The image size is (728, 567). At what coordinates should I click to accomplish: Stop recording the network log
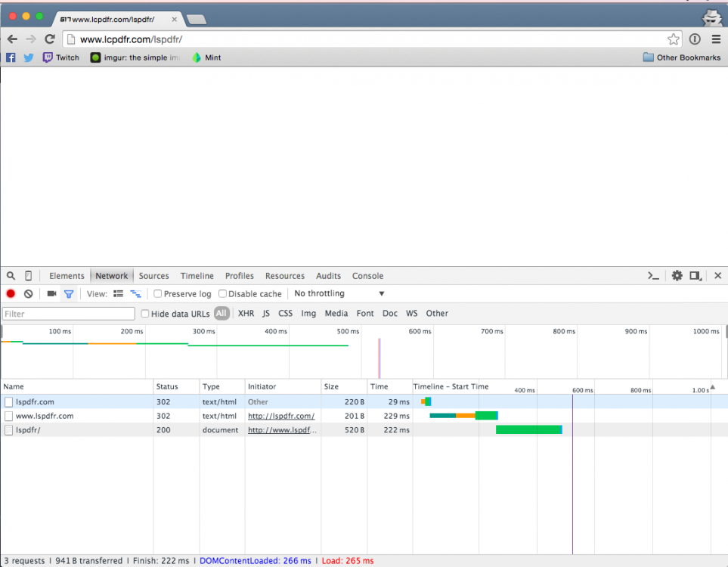10,293
